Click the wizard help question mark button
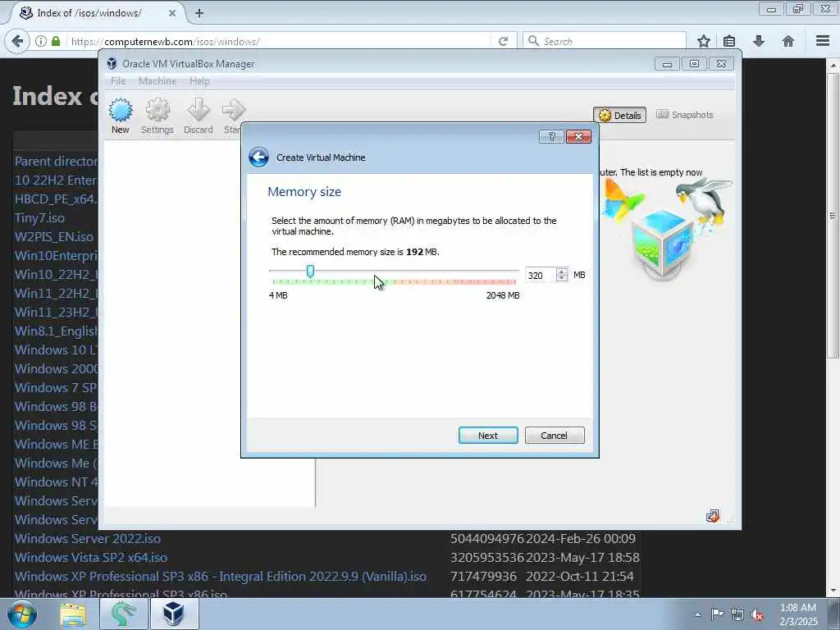840x630 pixels. (x=551, y=137)
